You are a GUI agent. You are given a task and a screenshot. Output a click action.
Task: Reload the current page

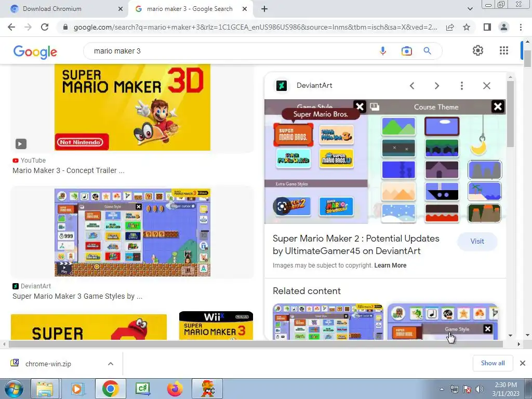click(45, 27)
